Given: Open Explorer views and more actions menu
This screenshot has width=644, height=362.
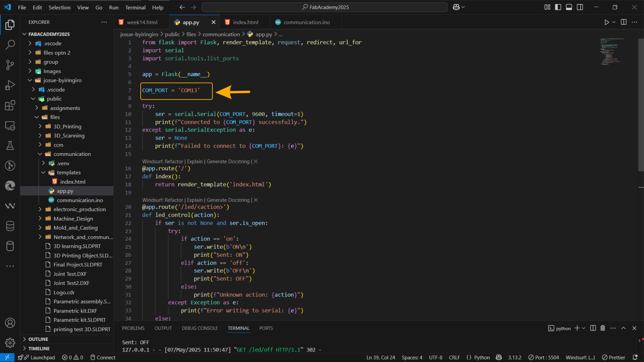Looking at the screenshot, I should coord(104,22).
